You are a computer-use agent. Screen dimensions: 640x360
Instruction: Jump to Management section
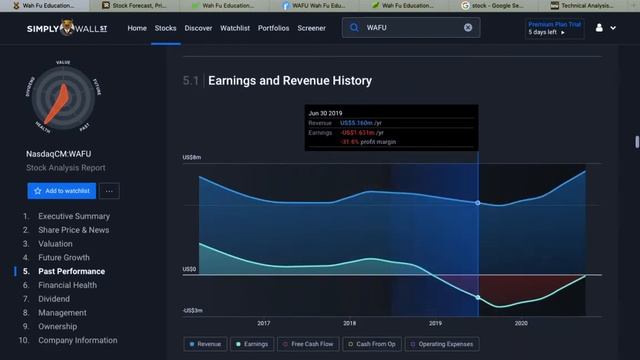point(62,313)
